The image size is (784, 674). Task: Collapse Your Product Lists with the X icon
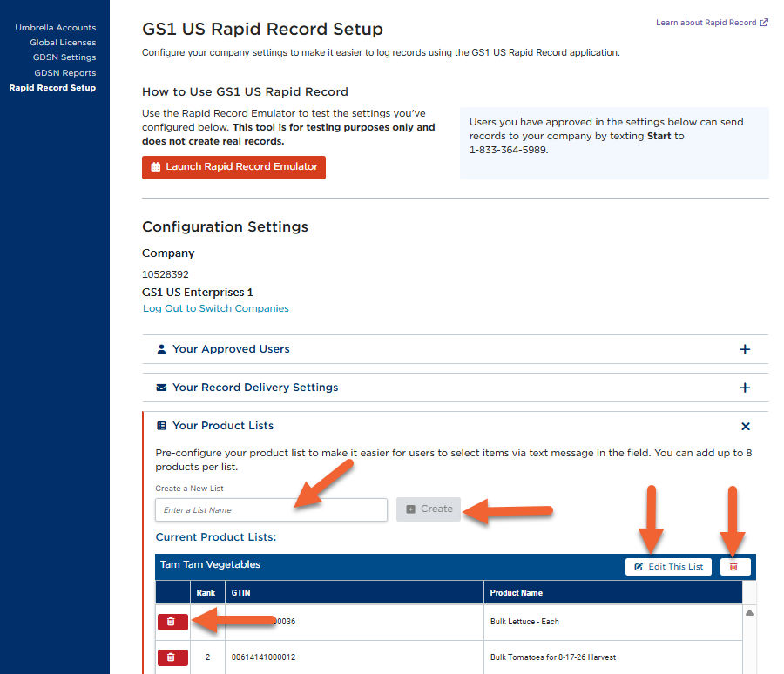click(745, 426)
